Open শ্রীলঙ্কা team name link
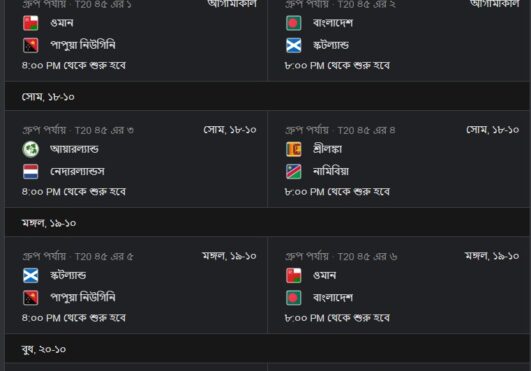The height and width of the screenshot is (371, 531). click(327, 149)
